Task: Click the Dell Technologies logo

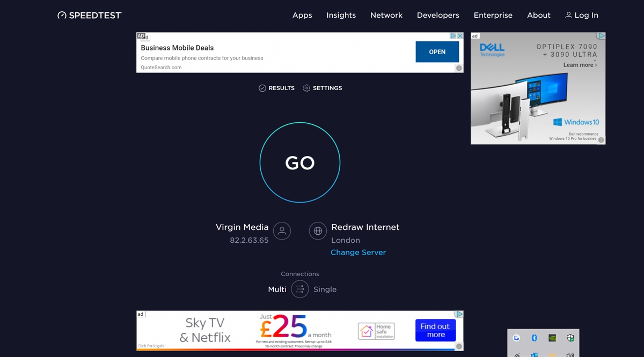Action: coord(492,50)
